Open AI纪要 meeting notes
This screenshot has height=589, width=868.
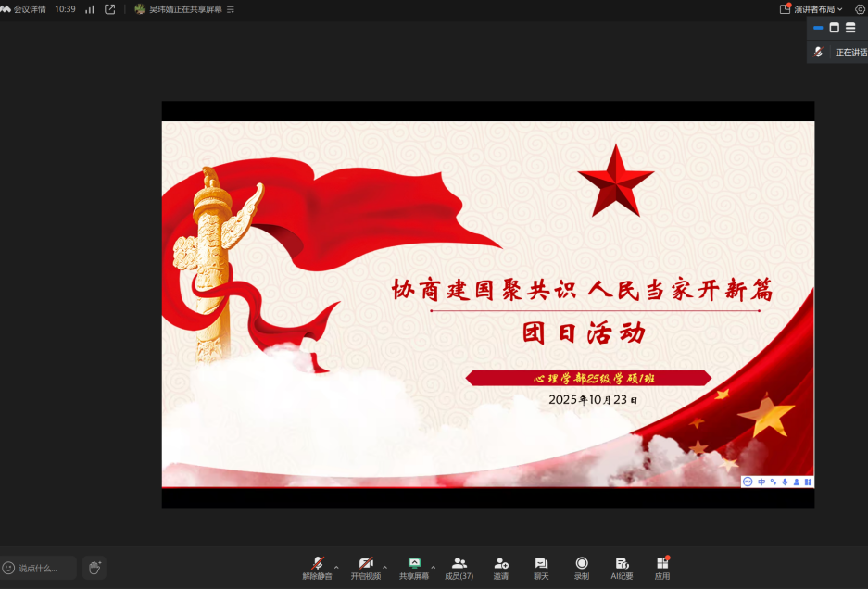622,566
